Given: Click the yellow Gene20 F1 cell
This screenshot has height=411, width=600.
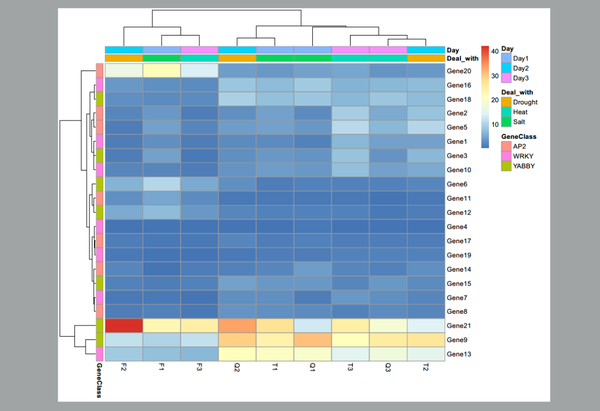Looking at the screenshot, I should [x=161, y=71].
